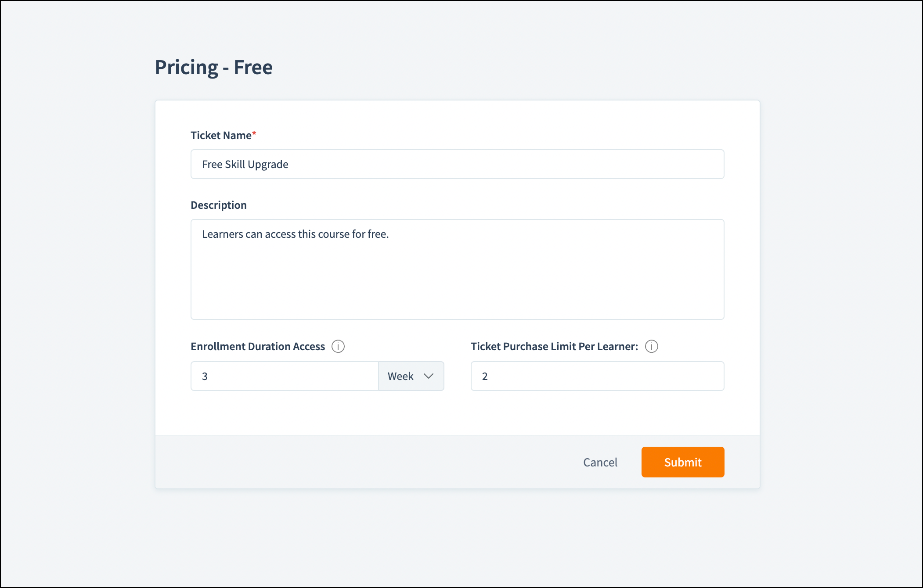This screenshot has width=923, height=588.
Task: Click the Pricing - Free heading
Action: pos(214,67)
